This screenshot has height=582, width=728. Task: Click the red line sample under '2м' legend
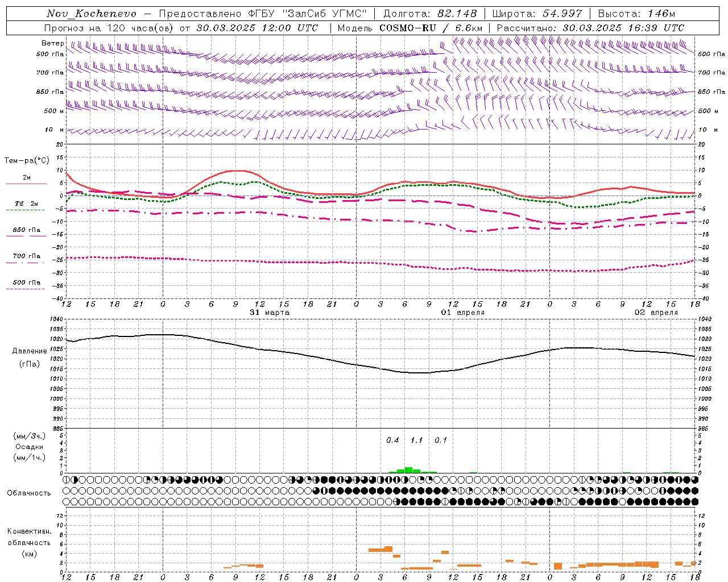(x=26, y=184)
